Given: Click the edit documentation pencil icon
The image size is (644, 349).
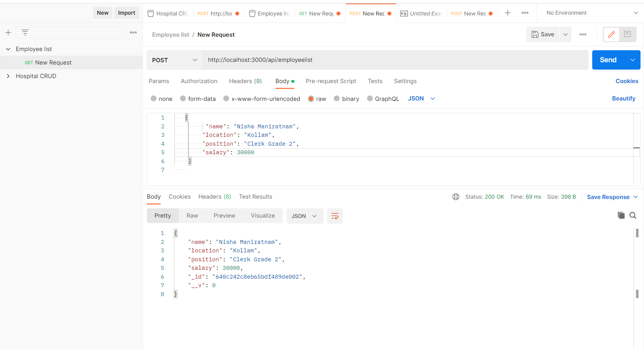Looking at the screenshot, I should click(611, 34).
